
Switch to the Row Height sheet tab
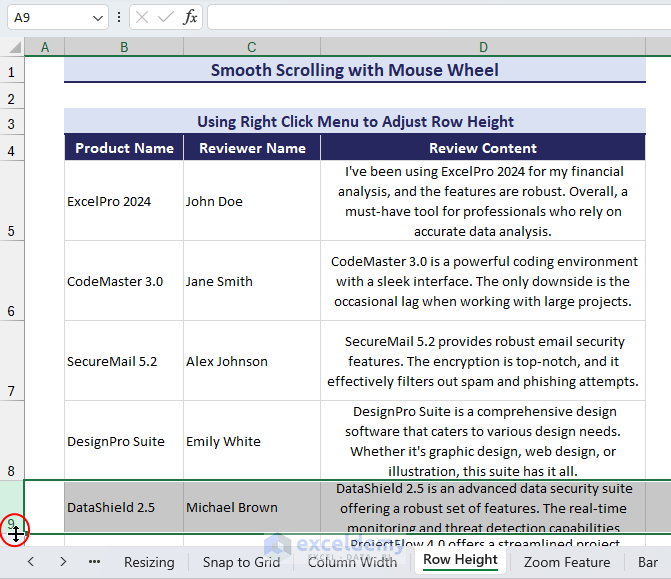460,560
